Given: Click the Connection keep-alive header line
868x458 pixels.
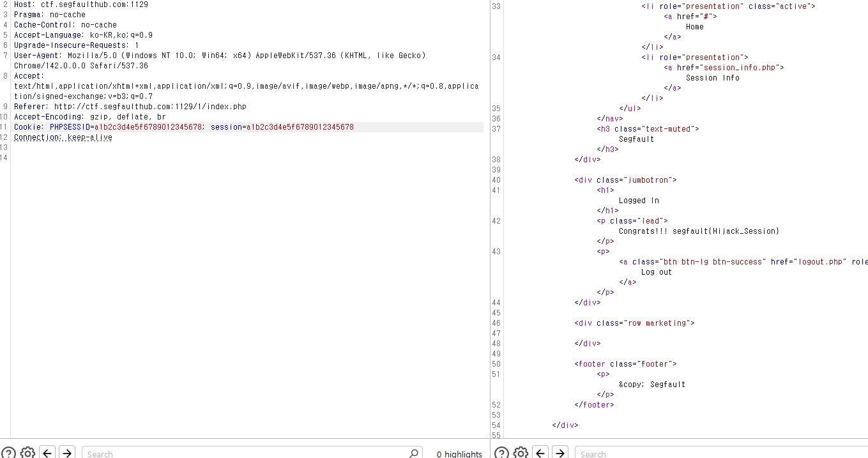Looking at the screenshot, I should click(x=63, y=137).
